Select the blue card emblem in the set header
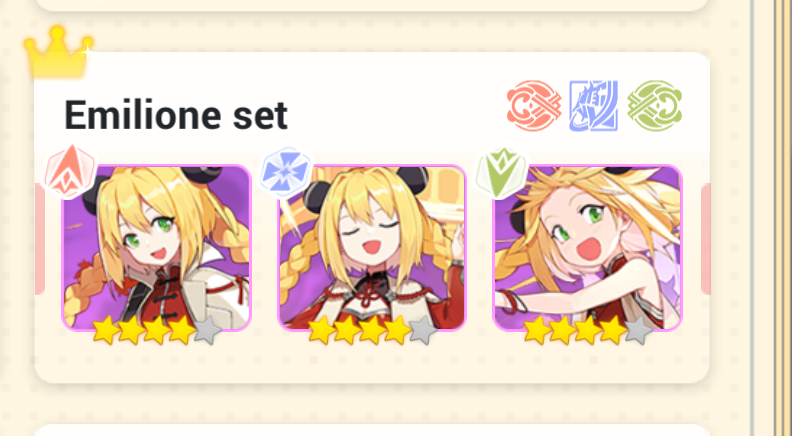Image resolution: width=792 pixels, height=436 pixels. (x=593, y=106)
